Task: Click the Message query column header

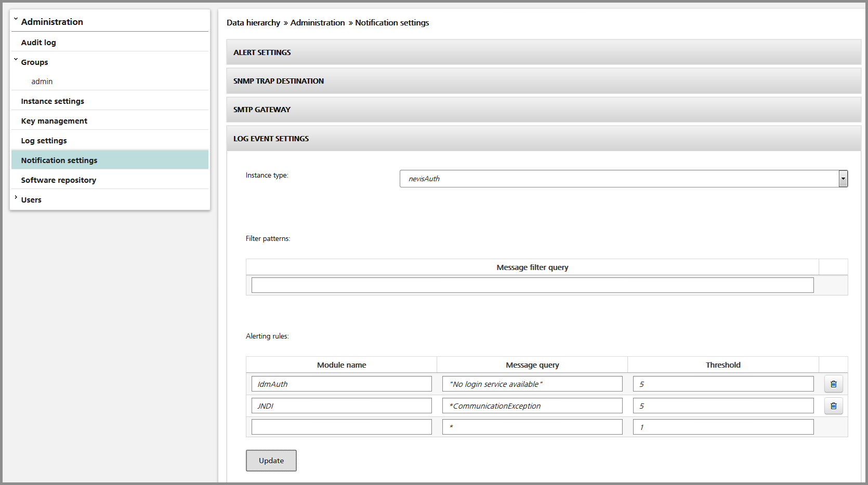Action: [x=532, y=365]
